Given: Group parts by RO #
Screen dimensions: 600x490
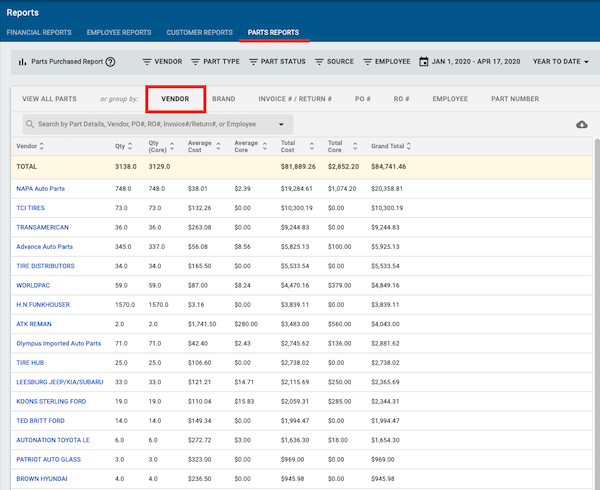Looking at the screenshot, I should click(401, 99).
